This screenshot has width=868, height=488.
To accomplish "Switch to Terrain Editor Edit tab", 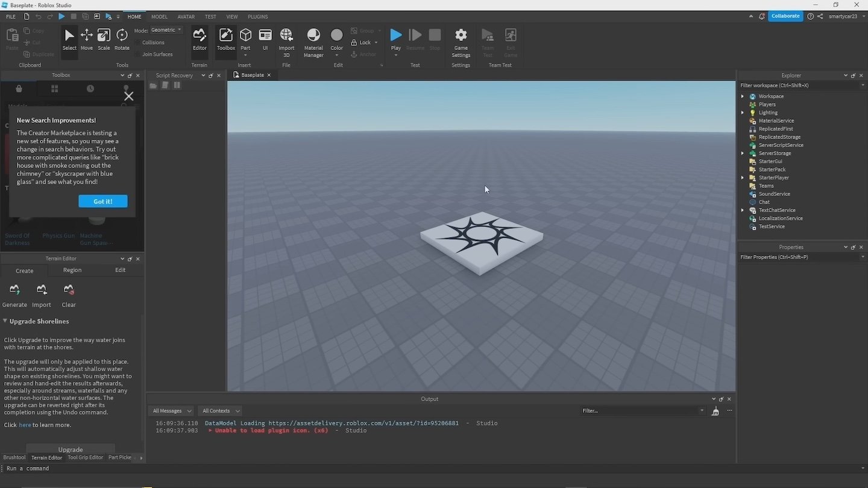I will (x=121, y=271).
